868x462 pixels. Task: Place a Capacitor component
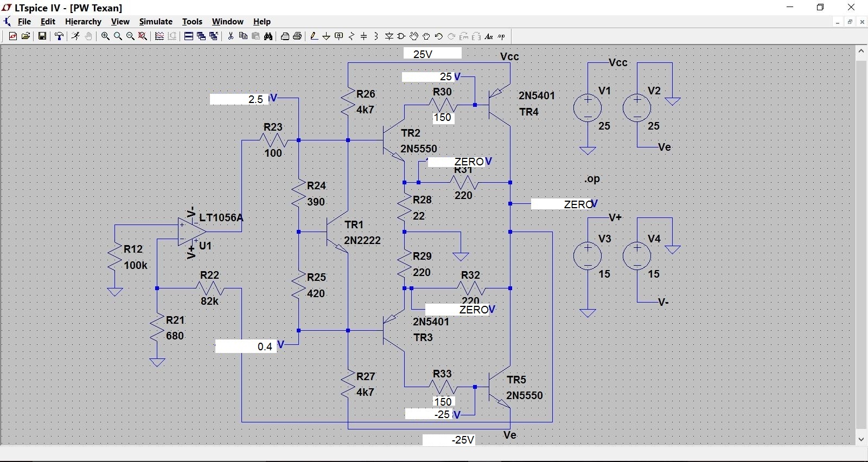(x=364, y=36)
